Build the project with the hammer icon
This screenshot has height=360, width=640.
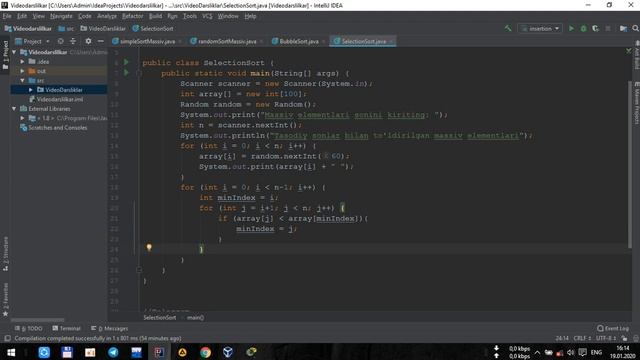pyautogui.click(x=508, y=29)
